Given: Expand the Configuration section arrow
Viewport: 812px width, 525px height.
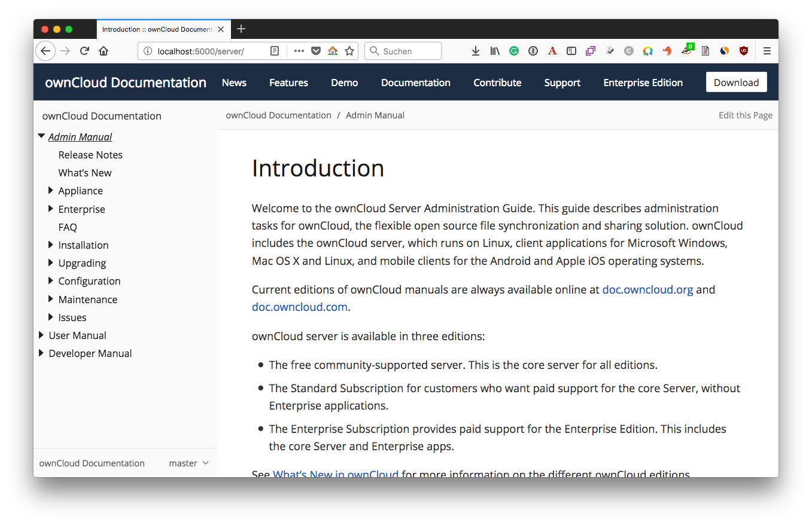Looking at the screenshot, I should 51,280.
